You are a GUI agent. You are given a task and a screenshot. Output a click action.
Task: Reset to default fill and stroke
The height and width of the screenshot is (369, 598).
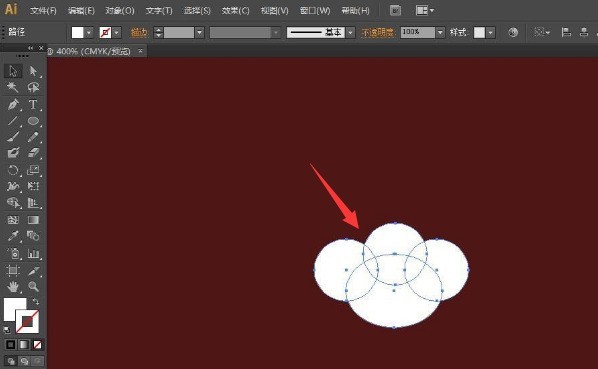click(x=6, y=329)
